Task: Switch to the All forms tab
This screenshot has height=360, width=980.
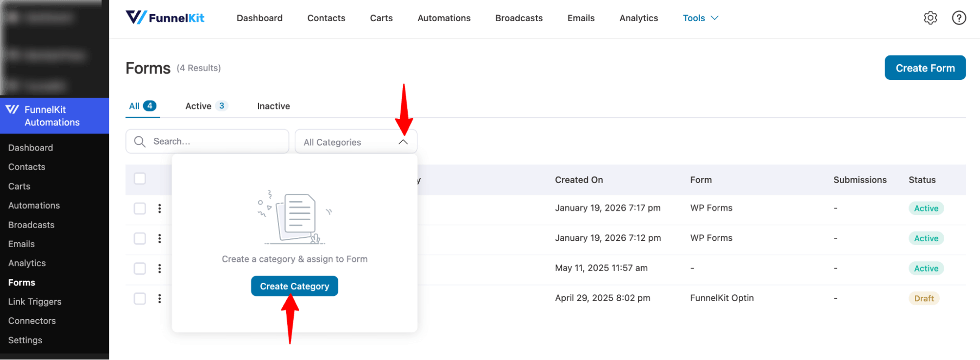Action: point(142,106)
